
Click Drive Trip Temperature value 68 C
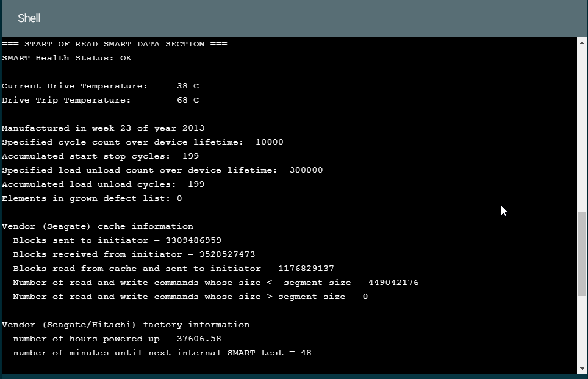188,100
